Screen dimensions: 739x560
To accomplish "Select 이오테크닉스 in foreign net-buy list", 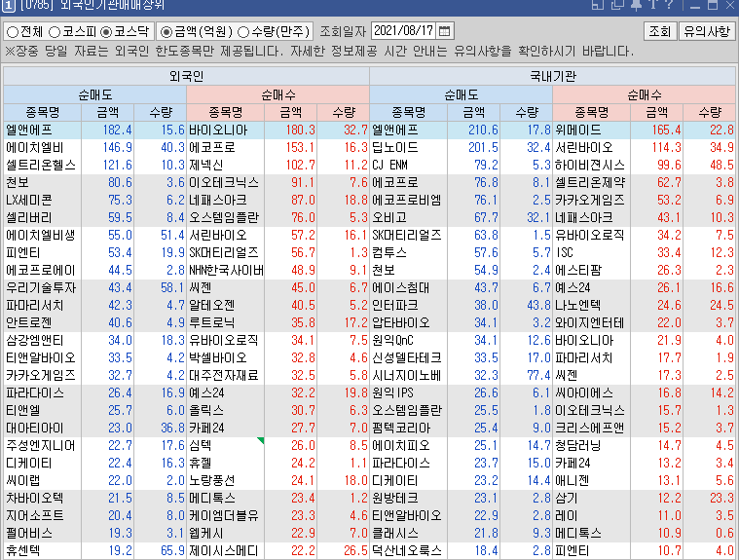I will [x=224, y=182].
